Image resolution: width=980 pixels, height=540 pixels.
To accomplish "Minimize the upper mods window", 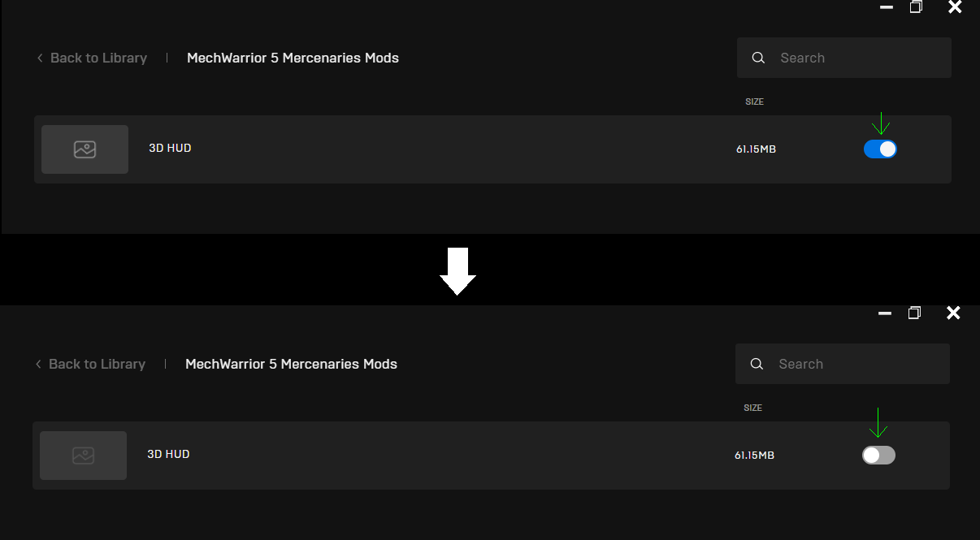I will (x=887, y=7).
